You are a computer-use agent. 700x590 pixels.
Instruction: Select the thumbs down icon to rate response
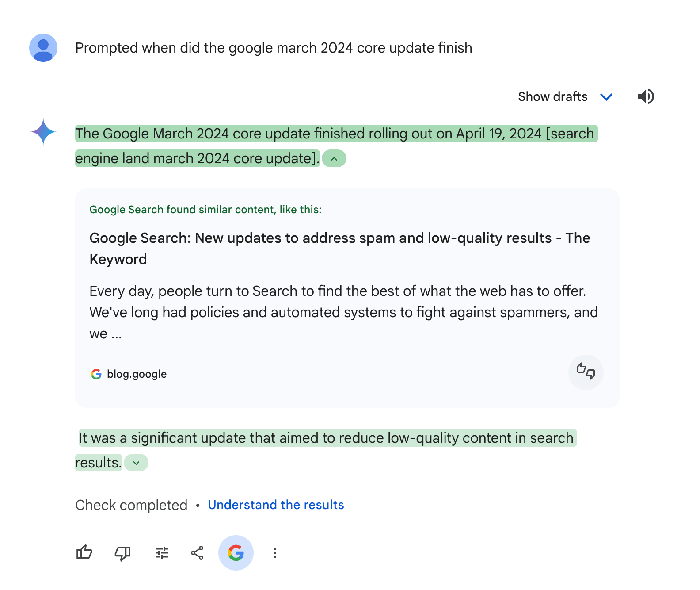pyautogui.click(x=122, y=553)
